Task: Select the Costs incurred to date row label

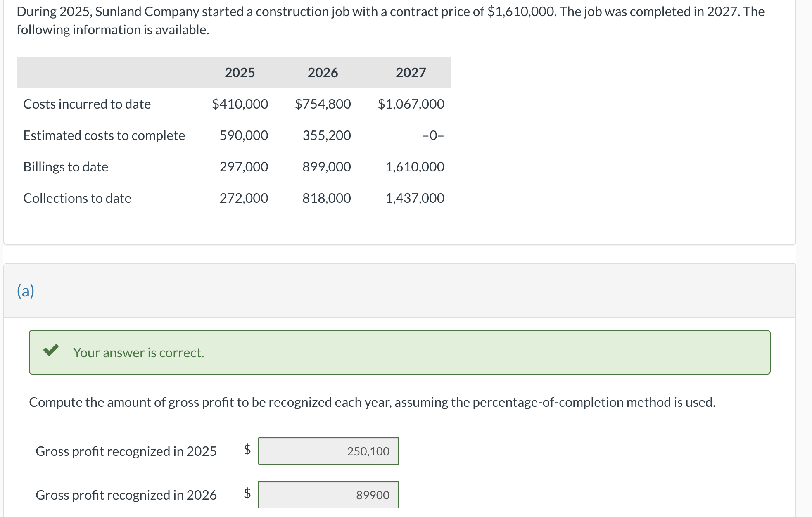Action: click(x=87, y=104)
